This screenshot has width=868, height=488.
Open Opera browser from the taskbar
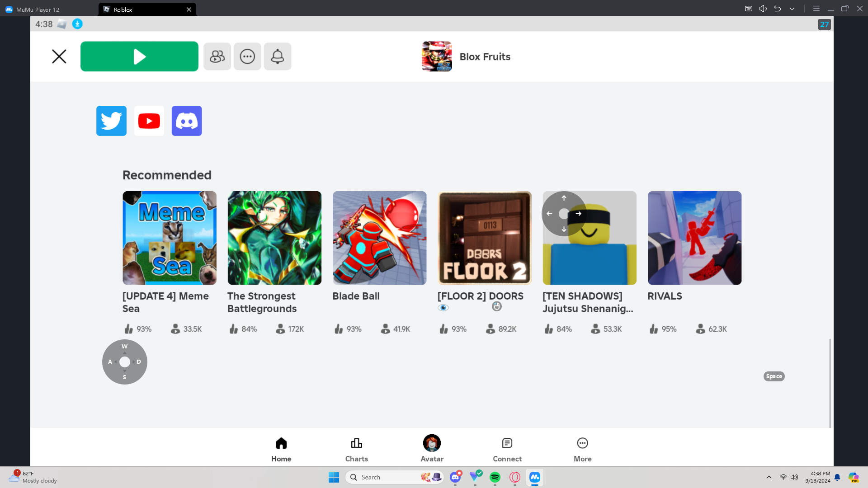click(x=515, y=477)
